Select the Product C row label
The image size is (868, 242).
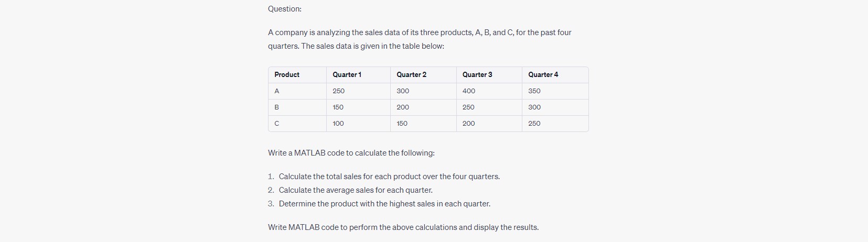(277, 124)
